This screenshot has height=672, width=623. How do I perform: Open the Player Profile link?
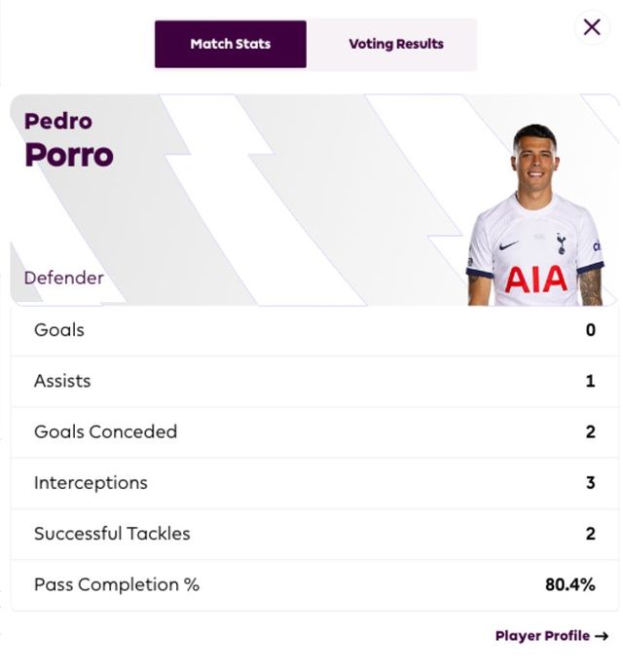pos(542,636)
